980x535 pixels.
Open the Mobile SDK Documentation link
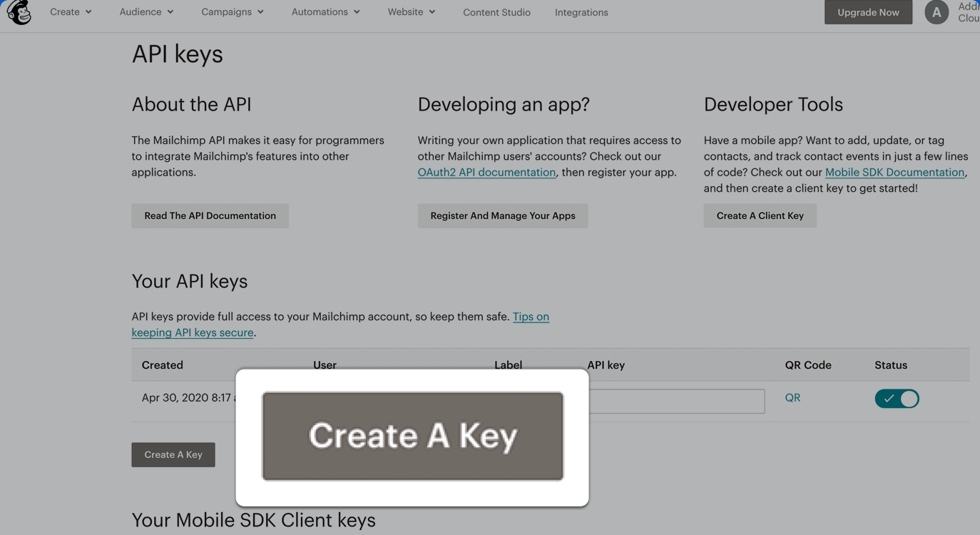[x=894, y=173]
